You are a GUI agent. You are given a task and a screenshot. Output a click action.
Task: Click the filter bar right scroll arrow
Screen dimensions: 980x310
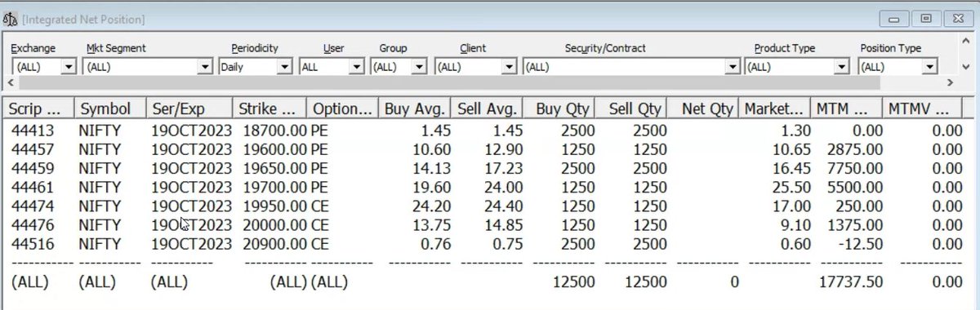[x=950, y=83]
